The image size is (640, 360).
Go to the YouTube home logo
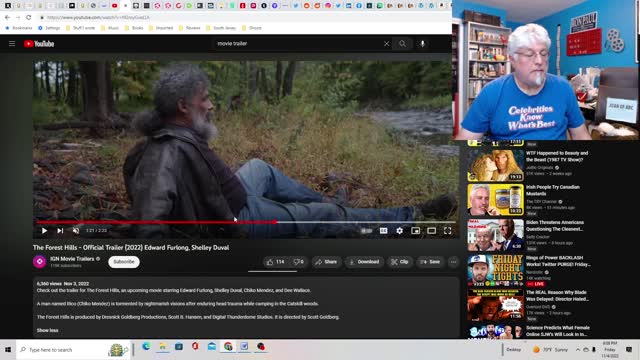point(39,44)
